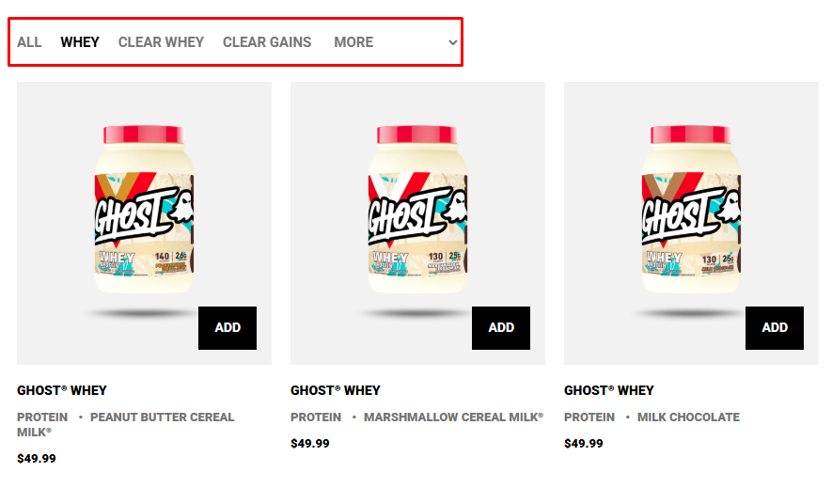The width and height of the screenshot is (832, 504).
Task: Select the CLEAR GAINS tab
Action: [267, 42]
